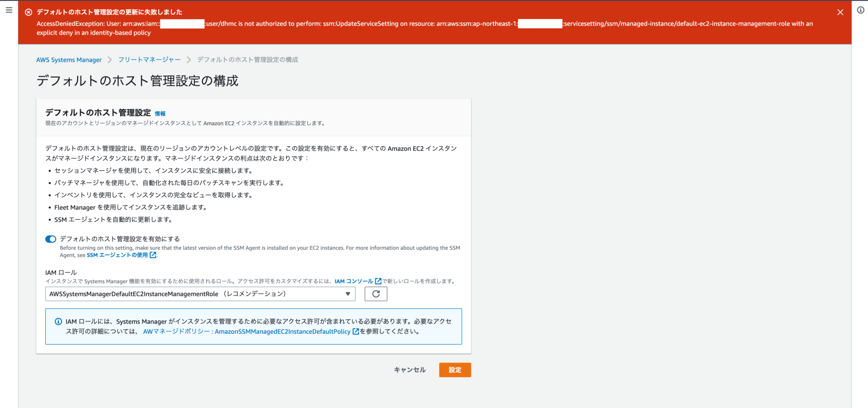
Task: Open the info panel icon at top right
Action: tap(860, 10)
